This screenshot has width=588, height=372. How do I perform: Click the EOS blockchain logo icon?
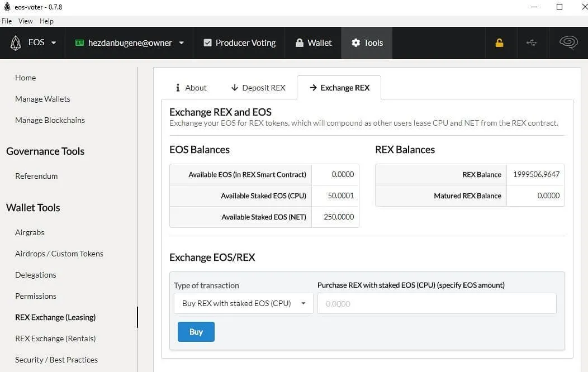(16, 42)
